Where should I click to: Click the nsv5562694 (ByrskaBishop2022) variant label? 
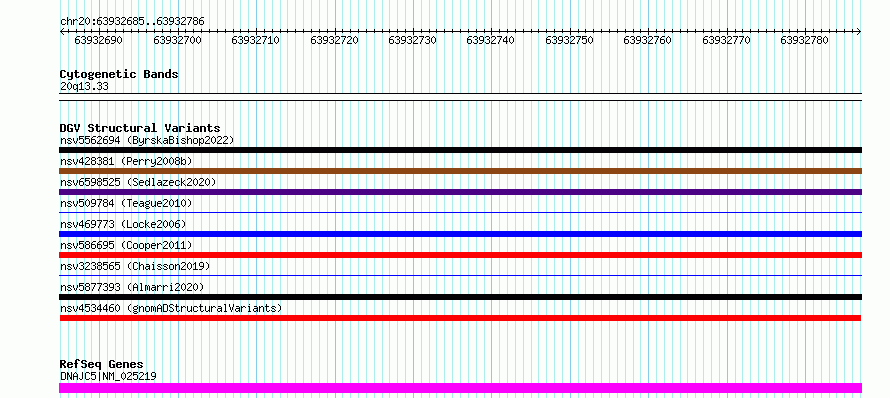tap(146, 140)
